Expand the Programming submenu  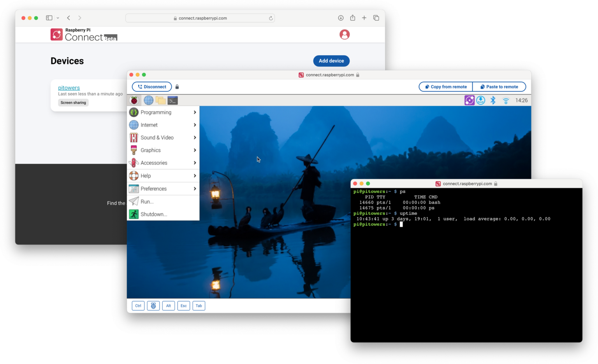click(156, 112)
